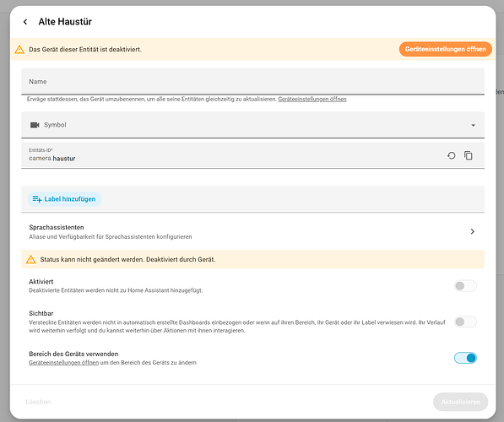
Task: Click the Name input field
Action: click(252, 82)
